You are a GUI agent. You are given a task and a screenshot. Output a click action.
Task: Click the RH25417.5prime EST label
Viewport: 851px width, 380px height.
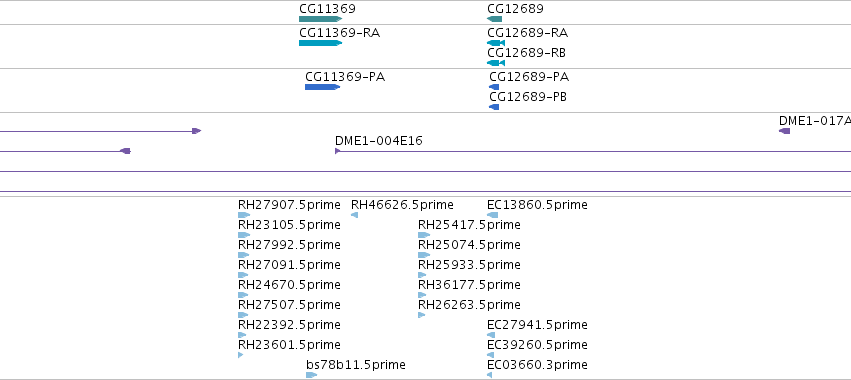pyautogui.click(x=469, y=225)
